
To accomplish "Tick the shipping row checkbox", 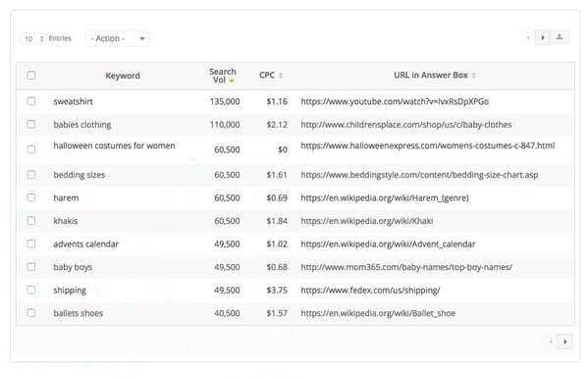I will pos(31,290).
